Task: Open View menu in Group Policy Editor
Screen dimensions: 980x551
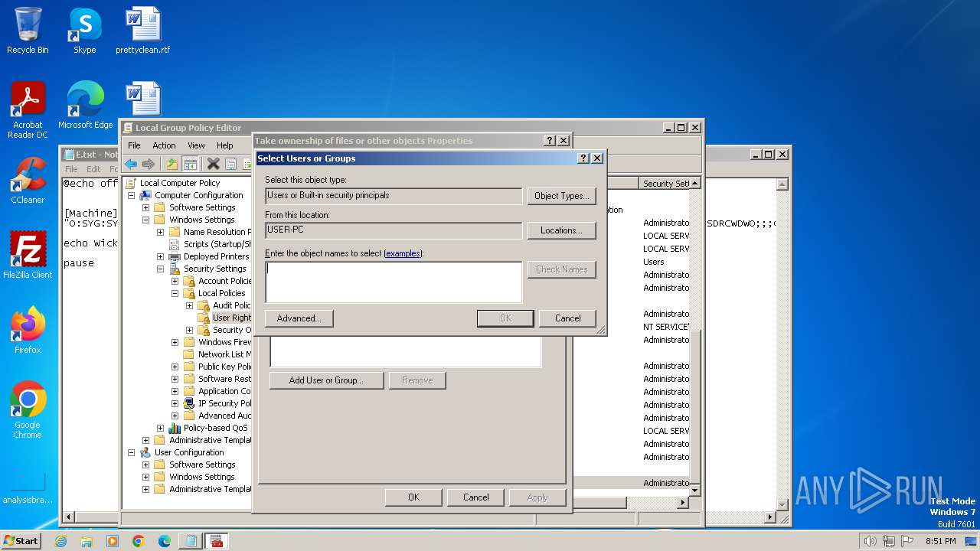Action: click(196, 145)
